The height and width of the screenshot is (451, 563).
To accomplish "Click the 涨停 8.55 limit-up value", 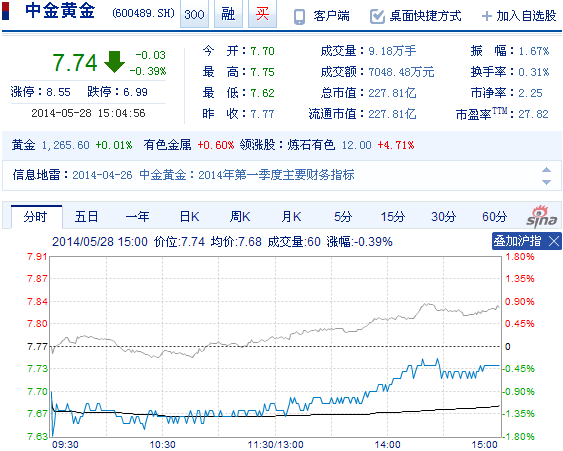I will [58, 92].
